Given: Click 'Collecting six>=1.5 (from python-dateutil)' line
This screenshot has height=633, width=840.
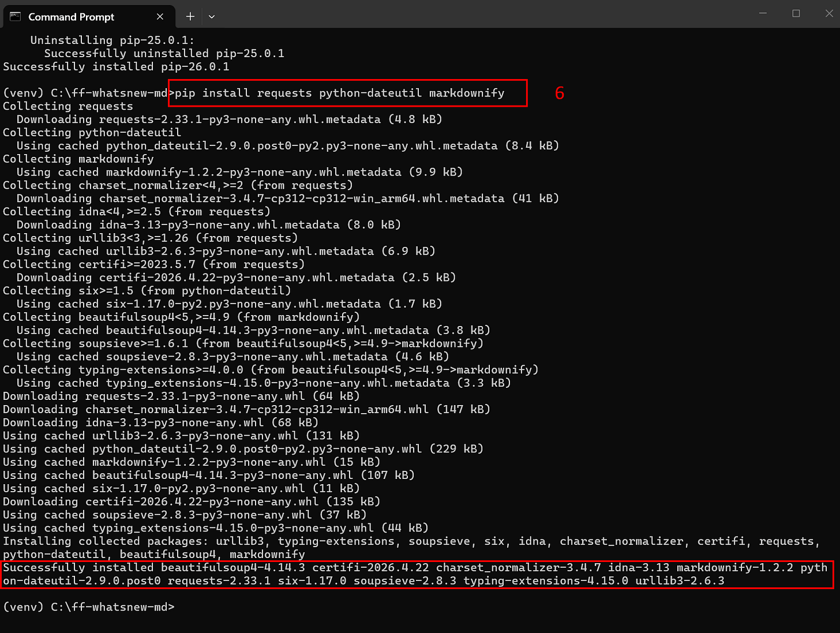Looking at the screenshot, I should 147,291.
